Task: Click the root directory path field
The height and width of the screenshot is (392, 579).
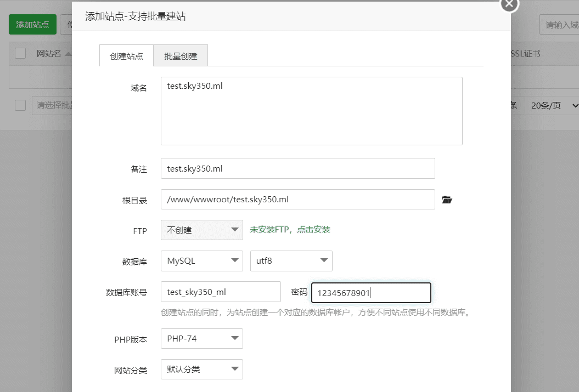Action: click(297, 200)
